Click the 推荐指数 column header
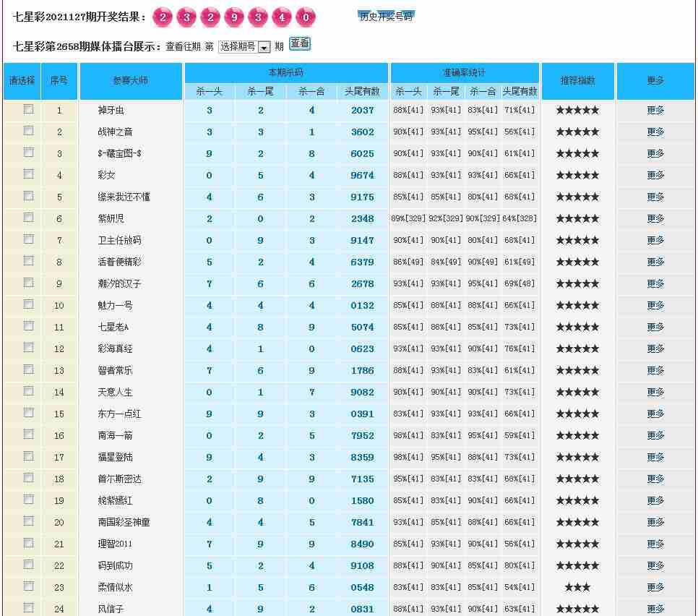The image size is (698, 616). (x=577, y=81)
